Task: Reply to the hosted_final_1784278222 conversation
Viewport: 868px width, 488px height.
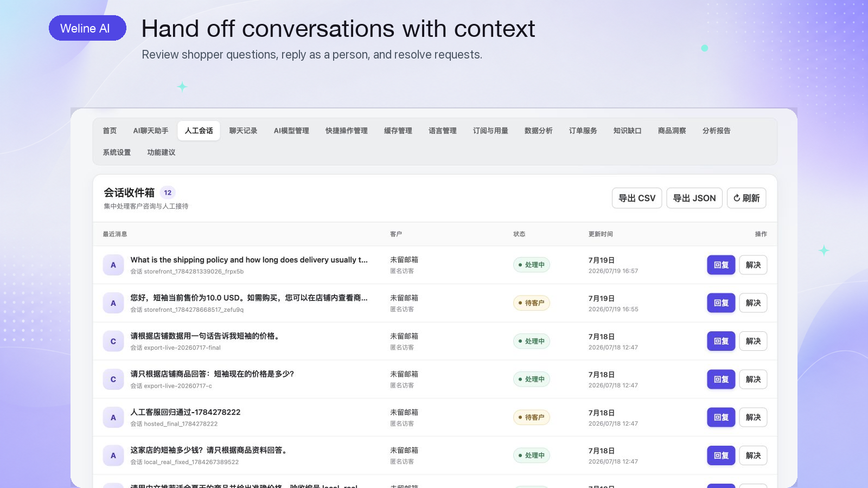Action: 721,418
